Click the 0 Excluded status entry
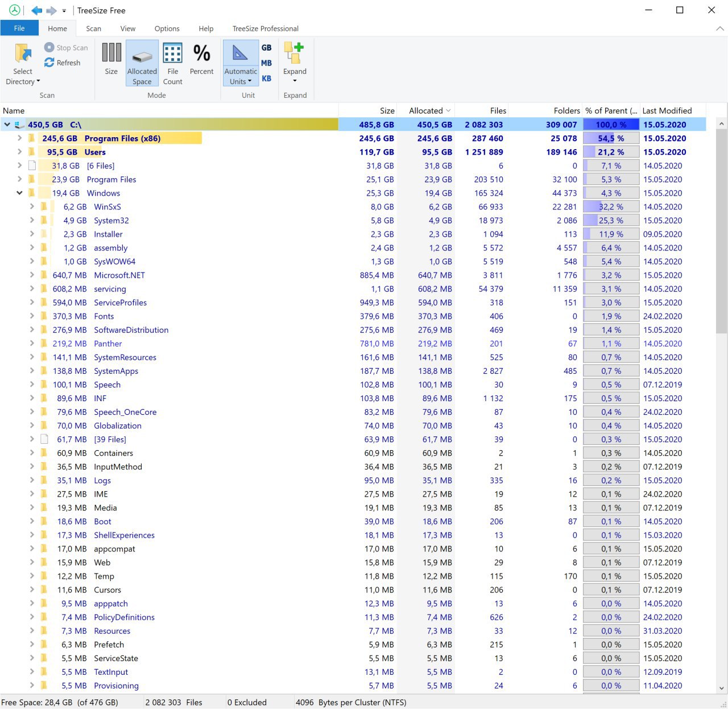Image resolution: width=728 pixels, height=709 pixels. (247, 702)
